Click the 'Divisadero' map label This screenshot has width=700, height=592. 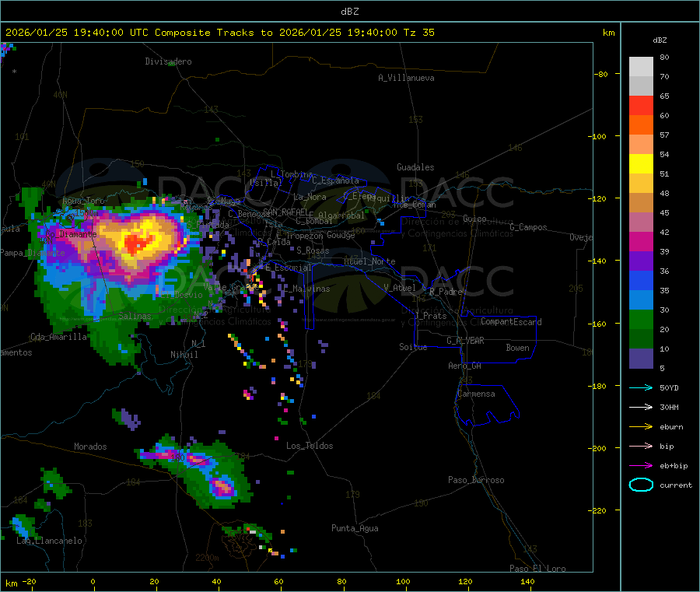(x=168, y=61)
